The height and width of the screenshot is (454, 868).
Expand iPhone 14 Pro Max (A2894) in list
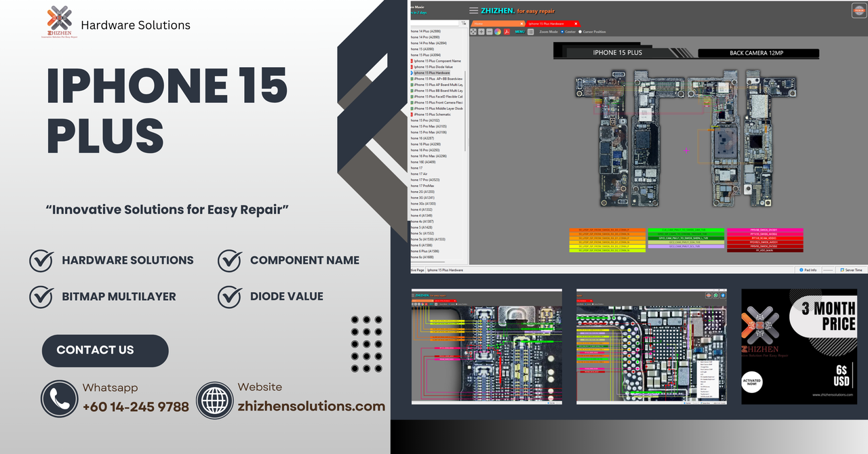pos(429,43)
